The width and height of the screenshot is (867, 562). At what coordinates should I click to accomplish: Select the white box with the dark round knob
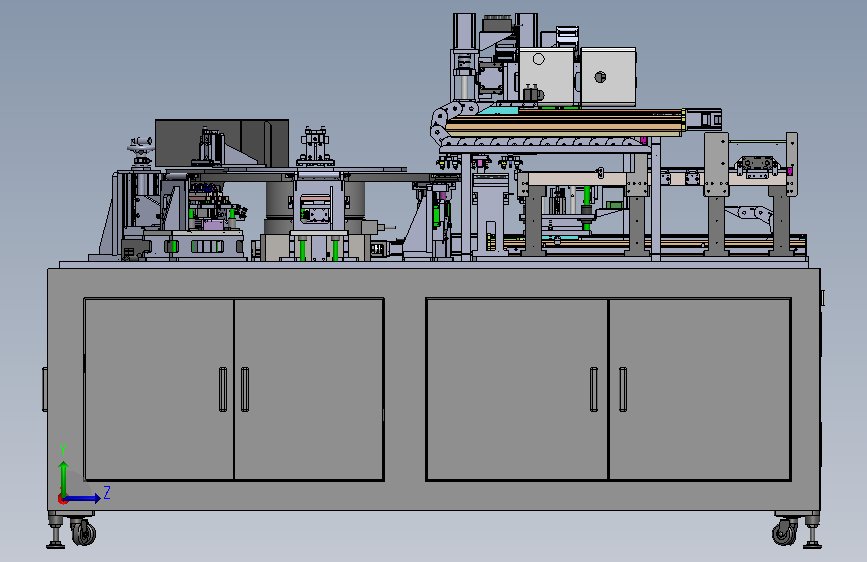tap(608, 77)
